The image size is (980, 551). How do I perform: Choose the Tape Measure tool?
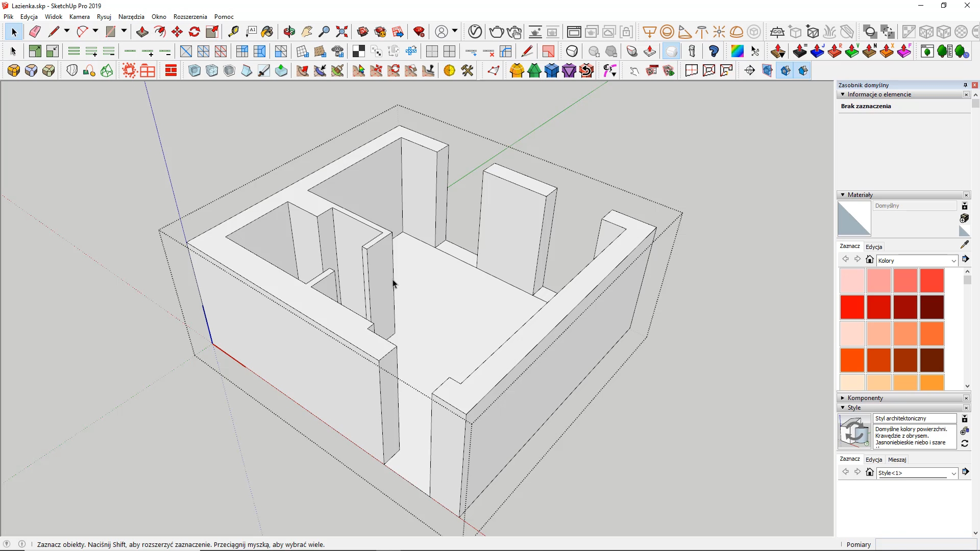(233, 32)
